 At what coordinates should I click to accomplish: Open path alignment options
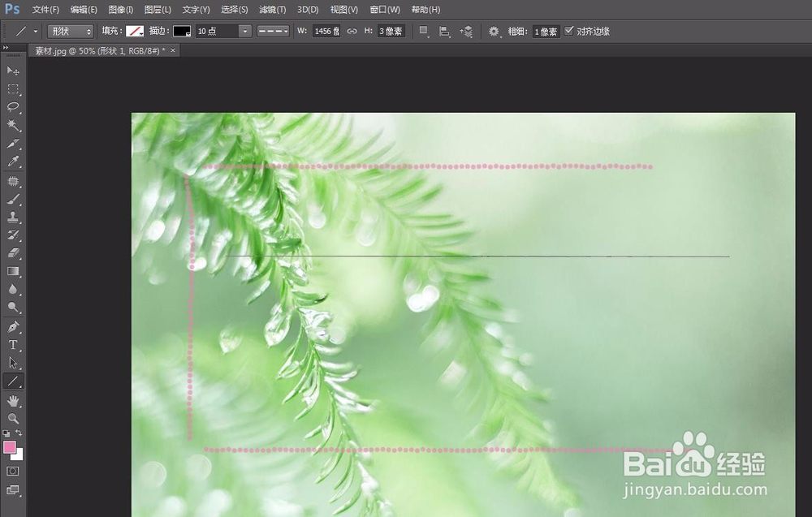[444, 32]
